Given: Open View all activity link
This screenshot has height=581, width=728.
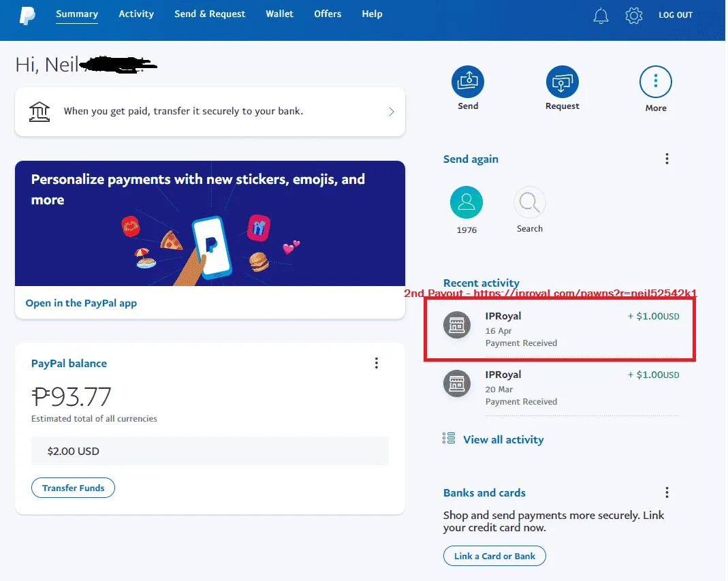Looking at the screenshot, I should (x=503, y=439).
